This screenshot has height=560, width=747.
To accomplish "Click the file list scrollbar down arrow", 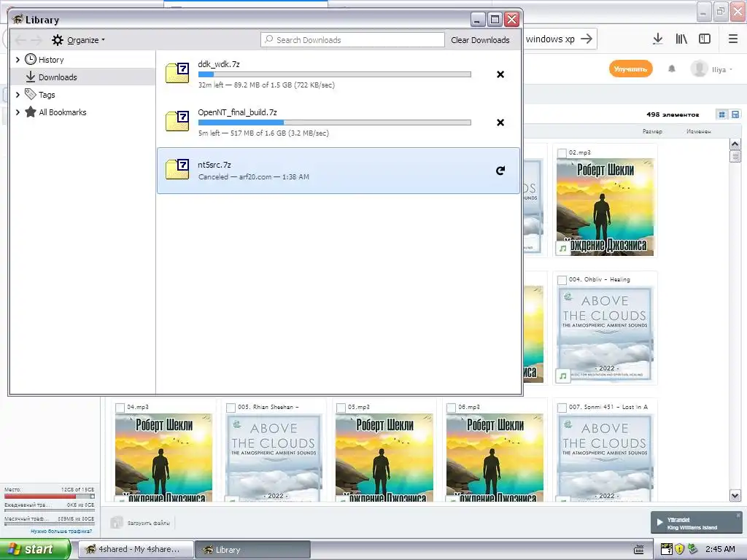I will [735, 496].
